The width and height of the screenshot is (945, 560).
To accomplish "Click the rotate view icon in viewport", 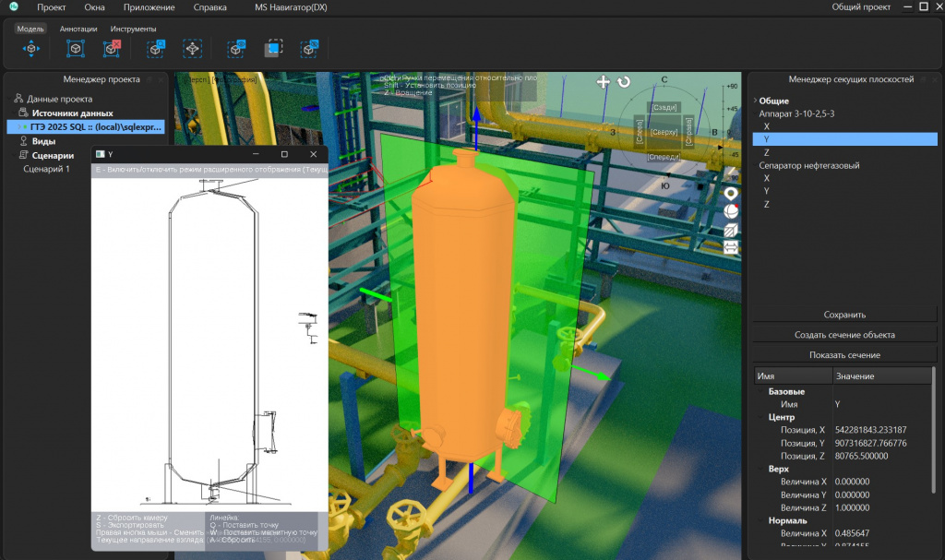I will click(624, 82).
